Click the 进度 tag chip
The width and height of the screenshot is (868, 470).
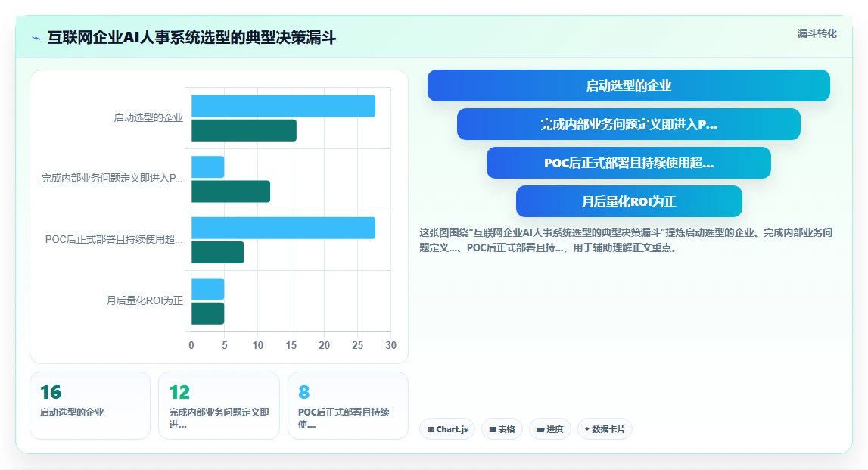coord(549,429)
